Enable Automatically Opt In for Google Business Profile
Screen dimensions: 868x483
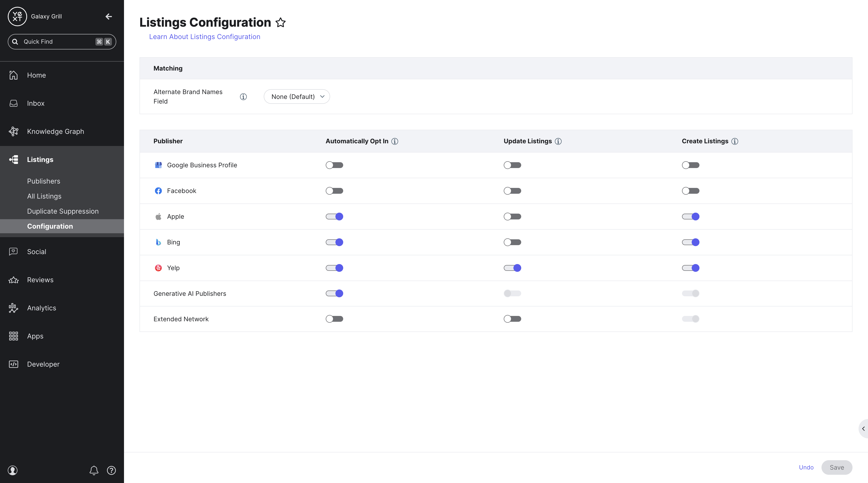pyautogui.click(x=334, y=165)
